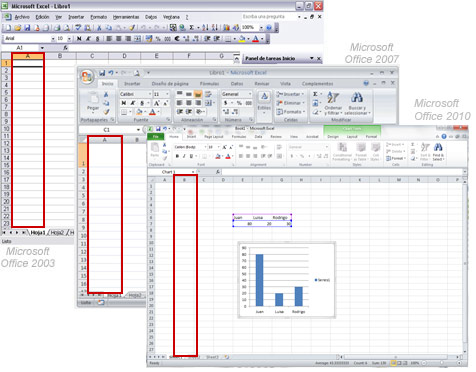
Task: Click the AutoSum sigma icon in Excel 2003
Action: tap(192, 28)
